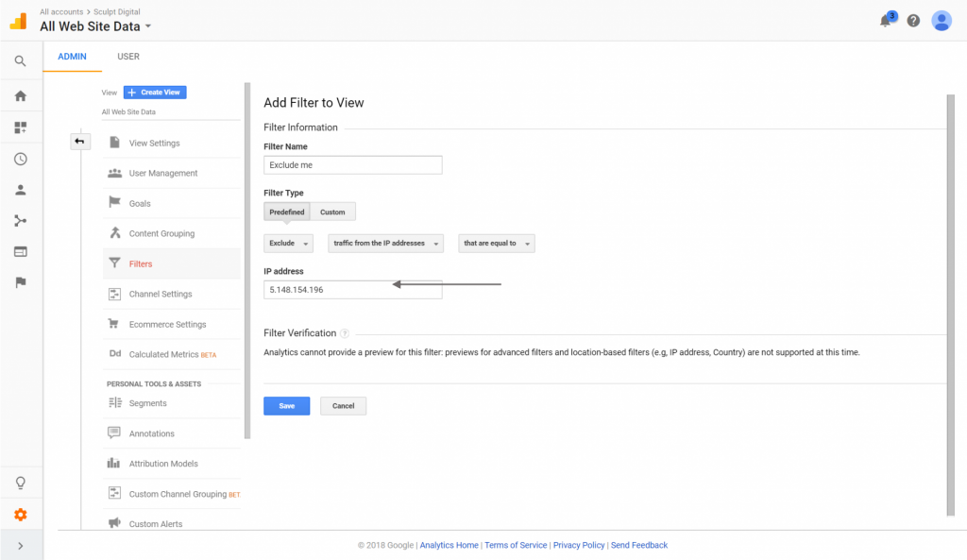Select the Custom filter type

pyautogui.click(x=332, y=212)
